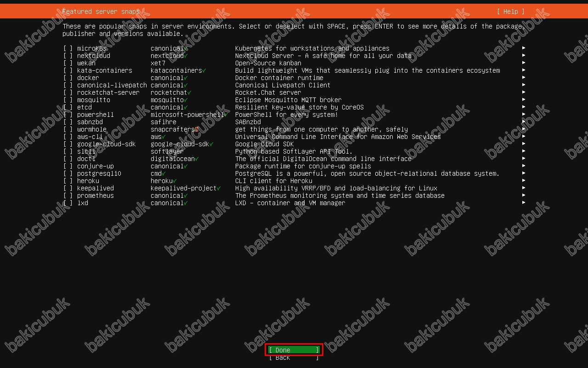
Task: Click the checkmark beside aws publisher
Action: 164,137
